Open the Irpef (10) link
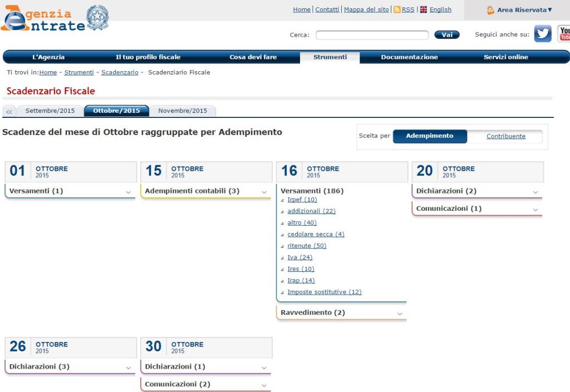570x392 pixels. [x=302, y=200]
